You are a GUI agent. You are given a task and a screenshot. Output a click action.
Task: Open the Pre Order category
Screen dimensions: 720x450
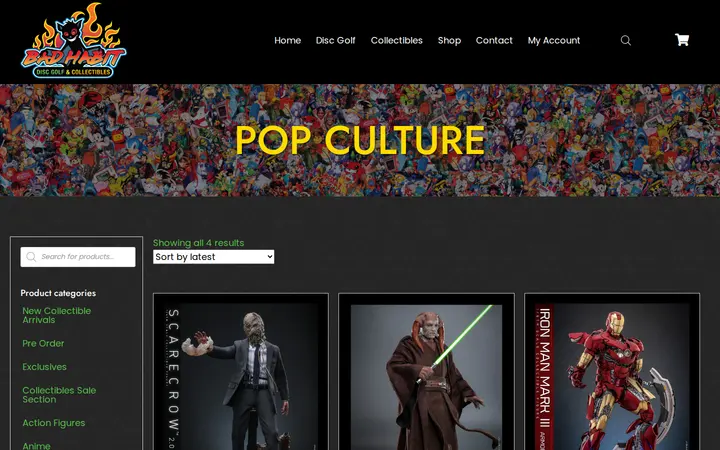click(43, 343)
